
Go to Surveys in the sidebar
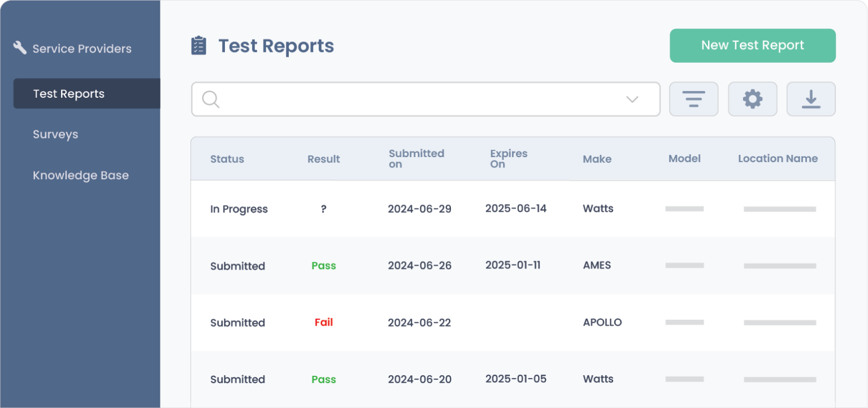click(55, 134)
